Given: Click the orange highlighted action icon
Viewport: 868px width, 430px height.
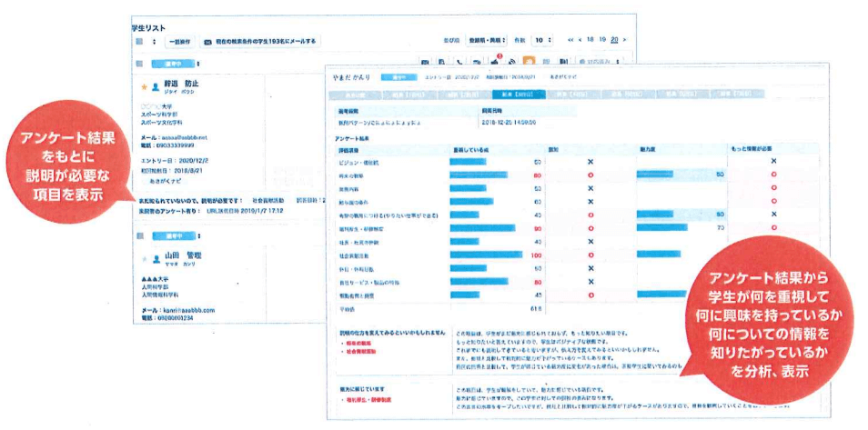Looking at the screenshot, I should coord(530,62).
